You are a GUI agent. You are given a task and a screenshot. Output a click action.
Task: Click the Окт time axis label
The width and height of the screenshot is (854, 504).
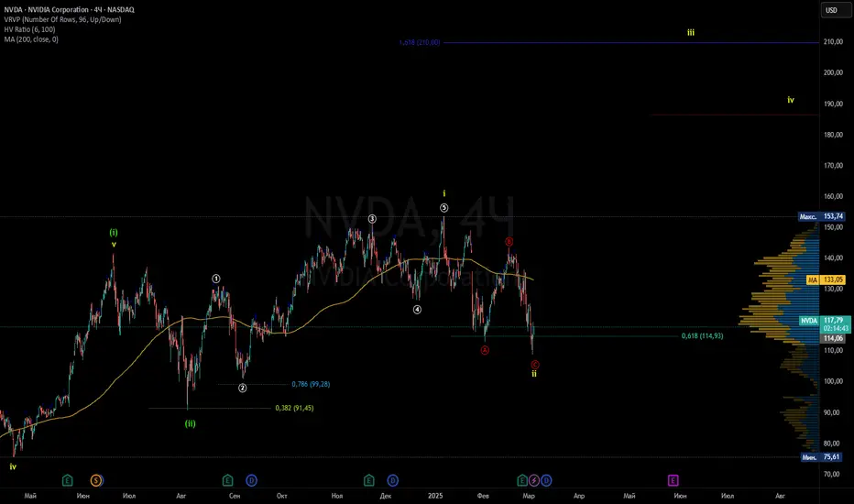(282, 496)
